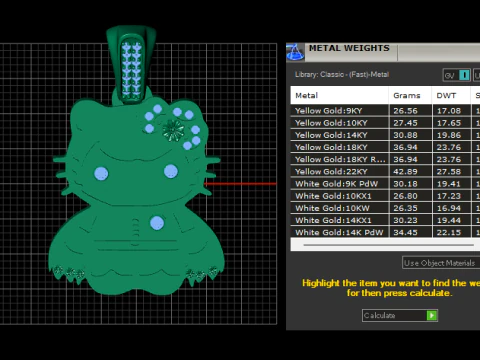Click the Library: Classic - (Fast)-Metal label
This screenshot has width=480, height=360.
[342, 74]
